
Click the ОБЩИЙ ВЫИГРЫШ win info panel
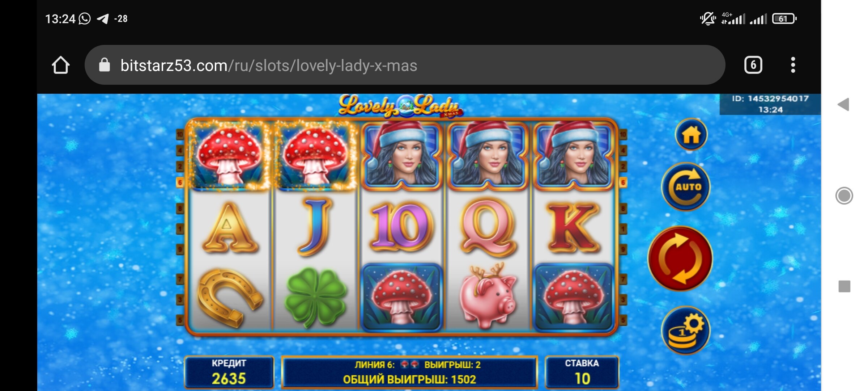409,373
